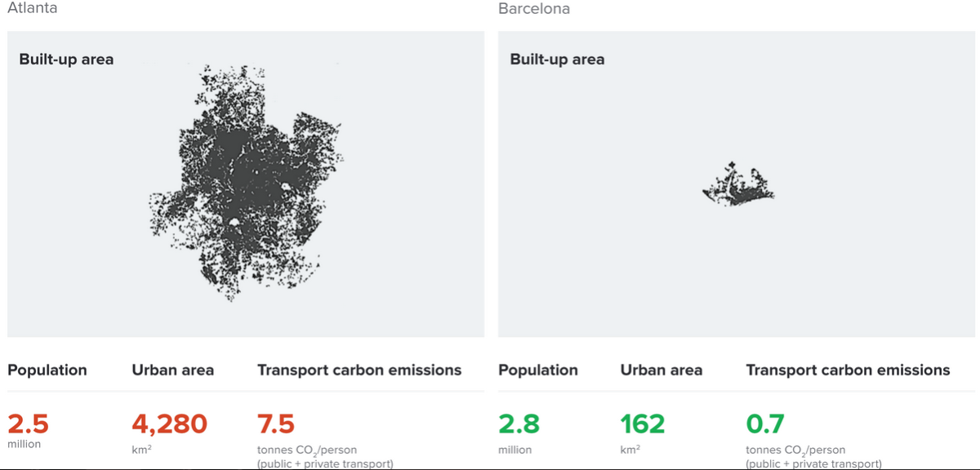The width and height of the screenshot is (980, 470).
Task: Click the km² unit under 162
Action: [630, 450]
